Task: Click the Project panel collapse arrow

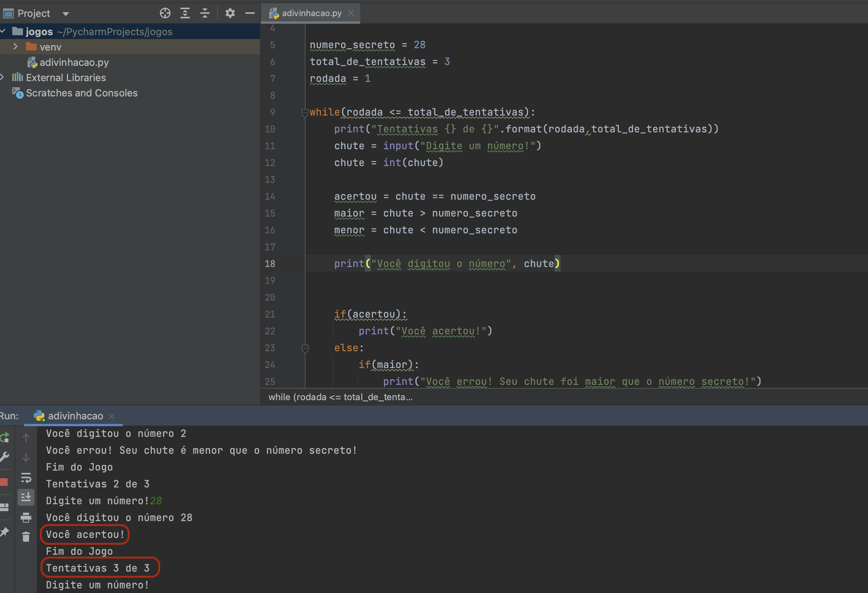Action: tap(250, 13)
